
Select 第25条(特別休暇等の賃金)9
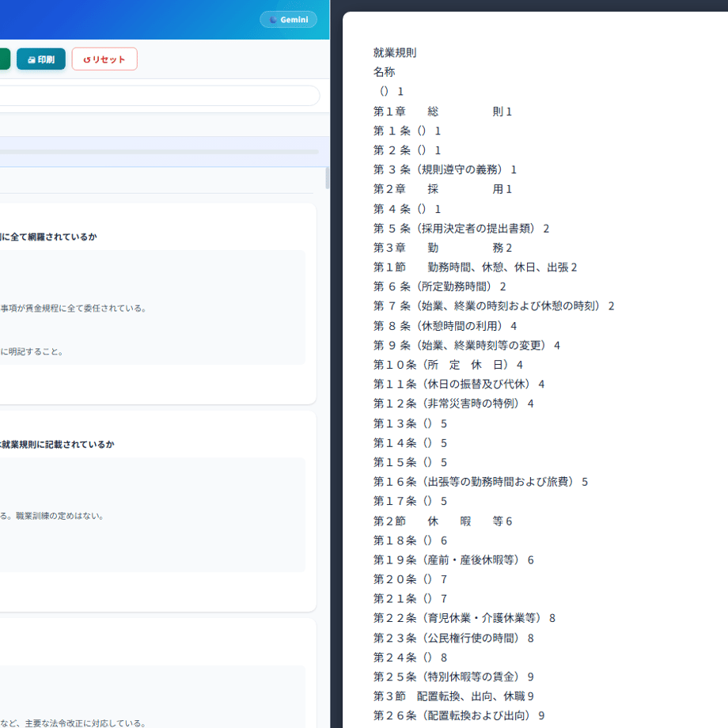[453, 677]
